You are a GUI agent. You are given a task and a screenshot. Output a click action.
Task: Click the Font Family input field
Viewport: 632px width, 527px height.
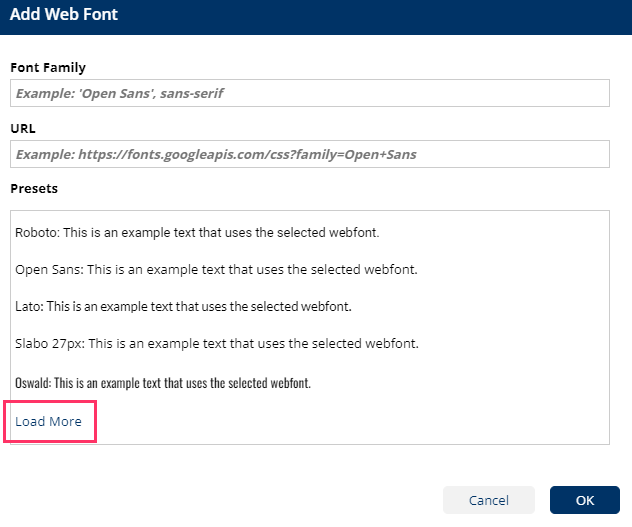(310, 93)
